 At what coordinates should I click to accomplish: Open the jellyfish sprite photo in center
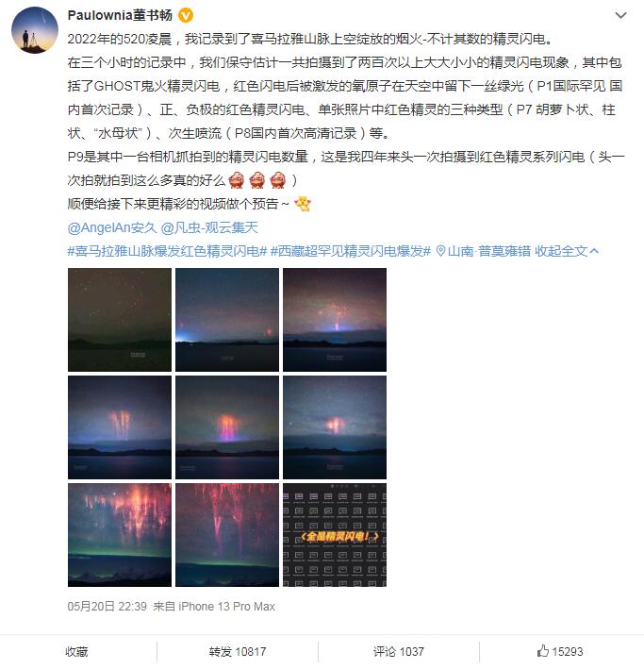click(x=227, y=427)
